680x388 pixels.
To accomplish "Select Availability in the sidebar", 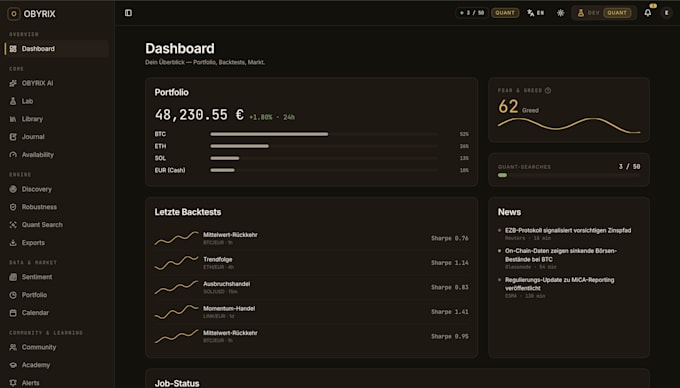I will coord(56,155).
